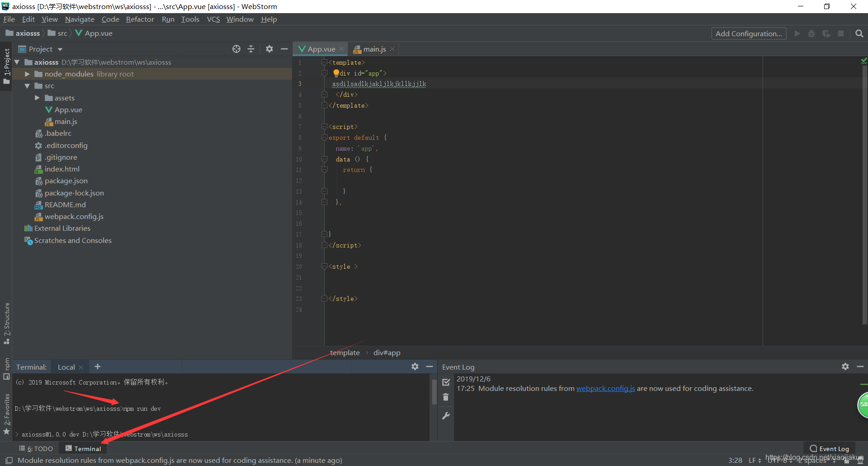The height and width of the screenshot is (466, 868).
Task: Click the Stop square icon in toolbar
Action: [x=841, y=33]
